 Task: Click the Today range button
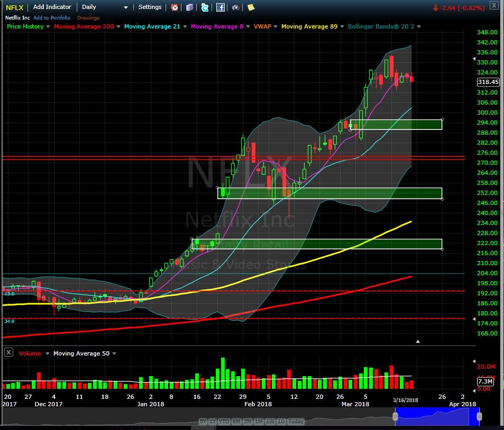pyautogui.click(x=296, y=421)
